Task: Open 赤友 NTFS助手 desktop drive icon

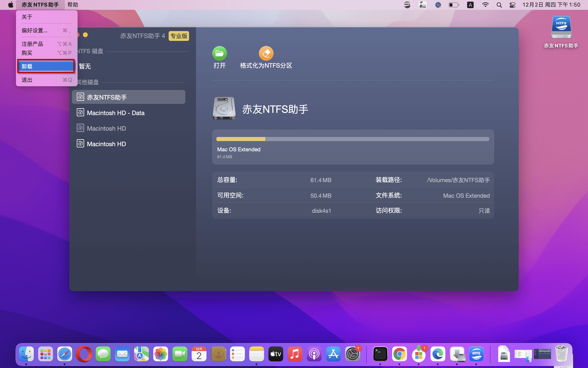Action: [561, 28]
